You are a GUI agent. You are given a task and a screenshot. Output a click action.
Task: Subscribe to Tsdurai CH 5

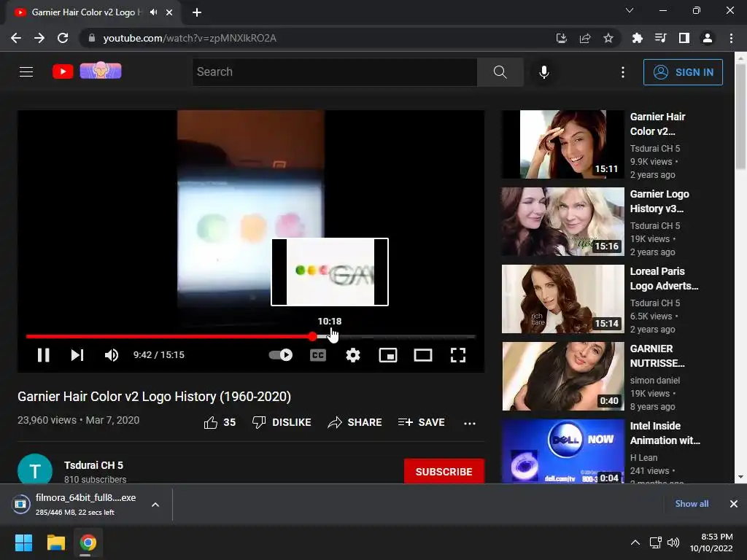444,472
